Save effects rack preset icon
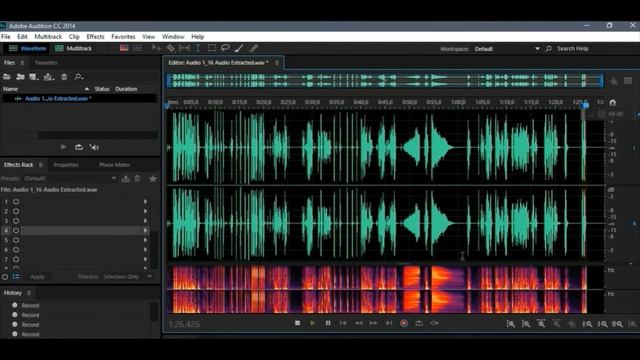Screen dimensions: 640x360 (x=126, y=178)
